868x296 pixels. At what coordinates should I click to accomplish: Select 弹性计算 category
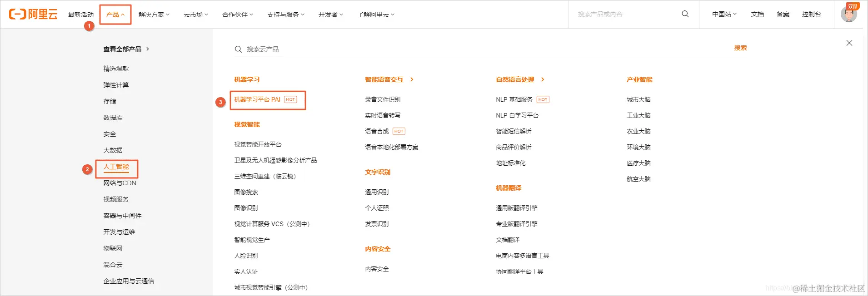(116, 85)
